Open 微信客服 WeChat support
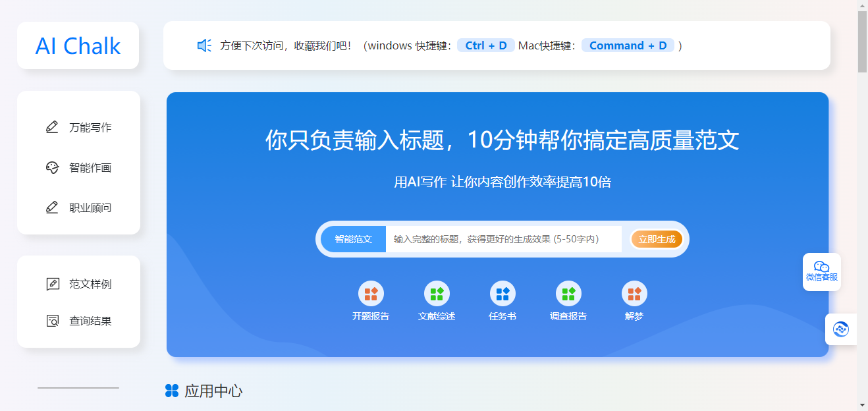This screenshot has height=411, width=868. pos(822,271)
